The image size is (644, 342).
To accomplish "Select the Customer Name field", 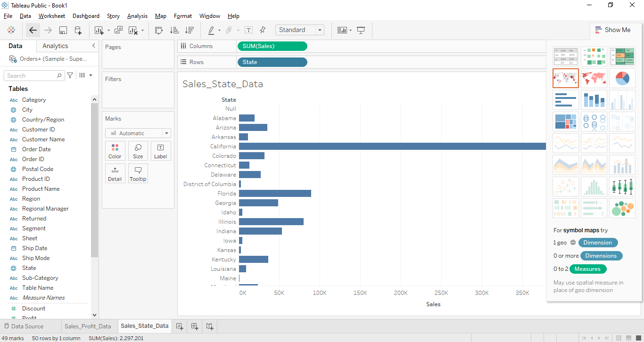I will pos(43,139).
